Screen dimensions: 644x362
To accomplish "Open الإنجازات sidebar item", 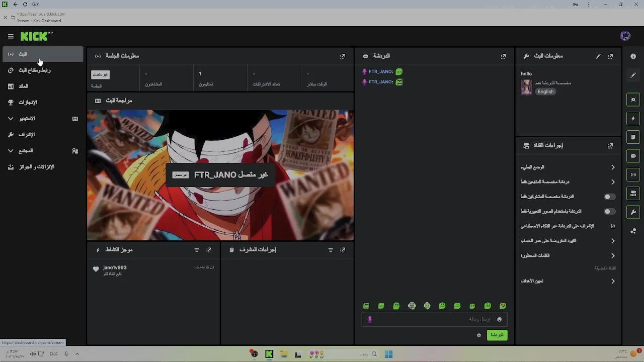I will pyautogui.click(x=43, y=103).
